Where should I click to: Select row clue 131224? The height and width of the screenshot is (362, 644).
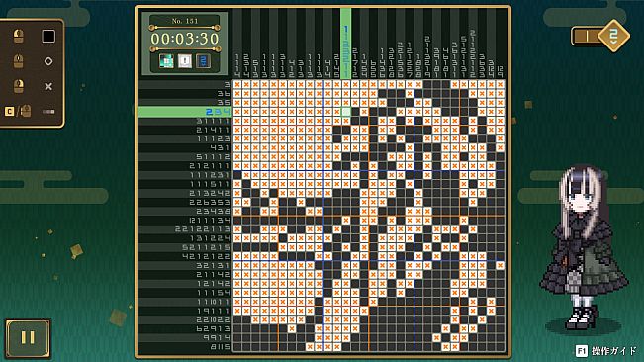point(185,238)
